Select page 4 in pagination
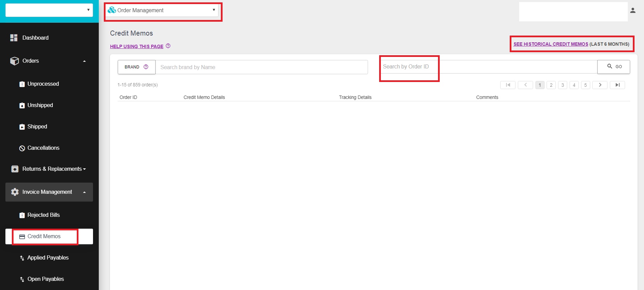Image resolution: width=644 pixels, height=290 pixels. click(574, 85)
